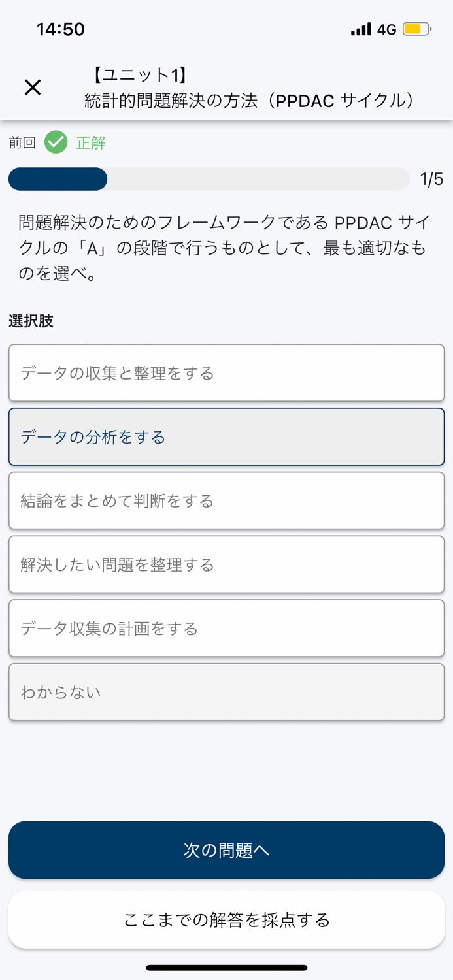Tap the 「ここまでの解答を採点する」 button
The image size is (453, 980).
[x=226, y=919]
